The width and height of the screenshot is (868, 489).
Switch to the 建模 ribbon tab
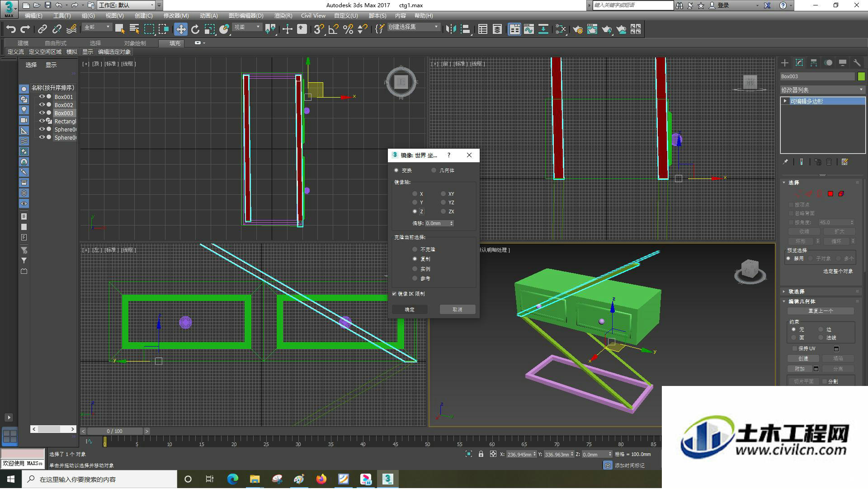click(23, 43)
